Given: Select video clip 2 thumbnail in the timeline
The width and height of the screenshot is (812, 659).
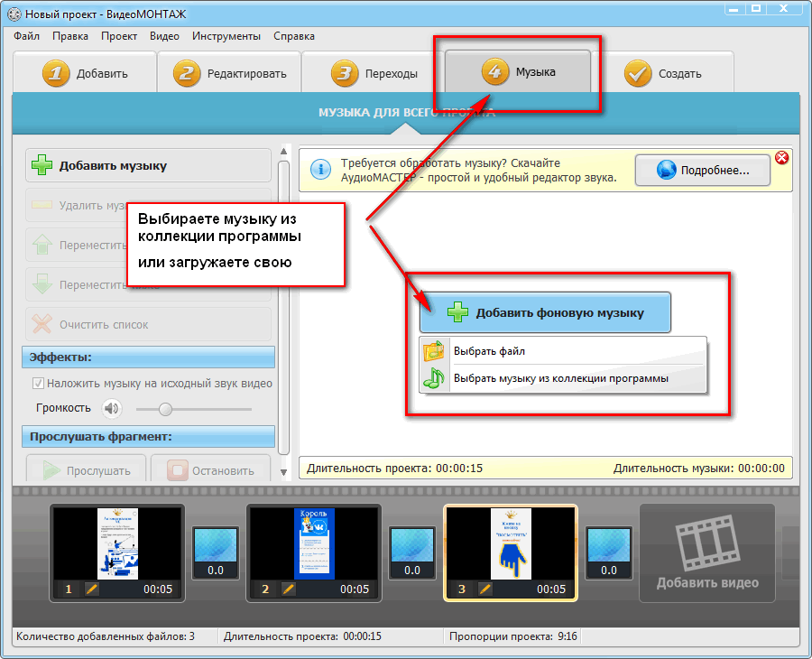Looking at the screenshot, I should (x=314, y=552).
